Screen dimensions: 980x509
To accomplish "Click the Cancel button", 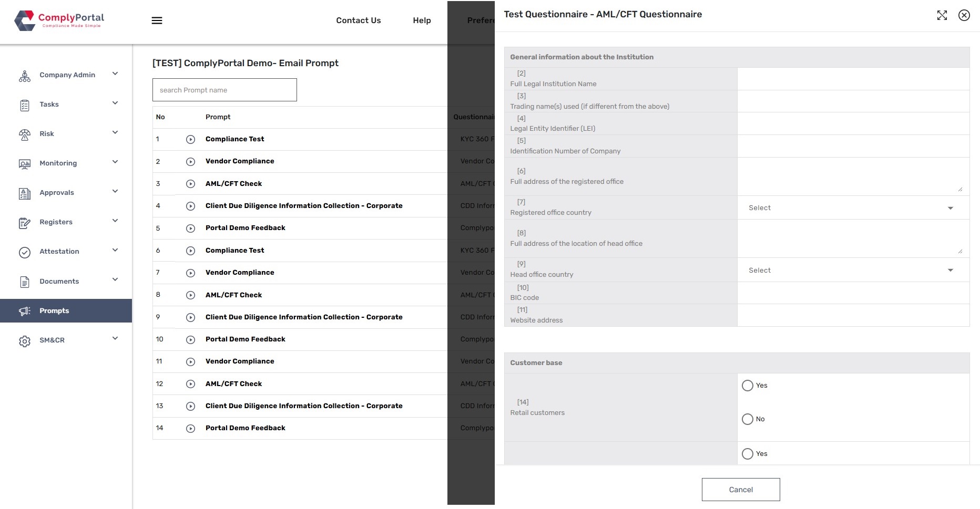I will [x=740, y=490].
